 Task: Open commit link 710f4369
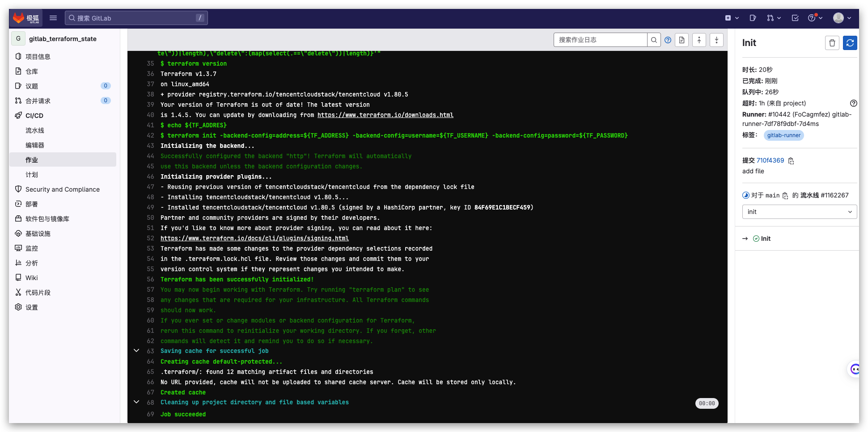[770, 160]
